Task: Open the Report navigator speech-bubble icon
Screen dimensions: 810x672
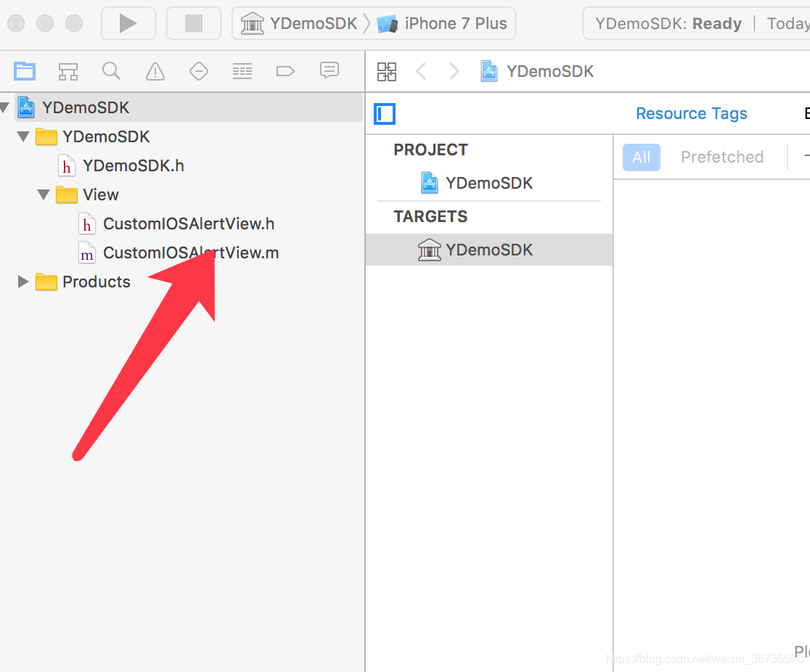Action: (329, 70)
